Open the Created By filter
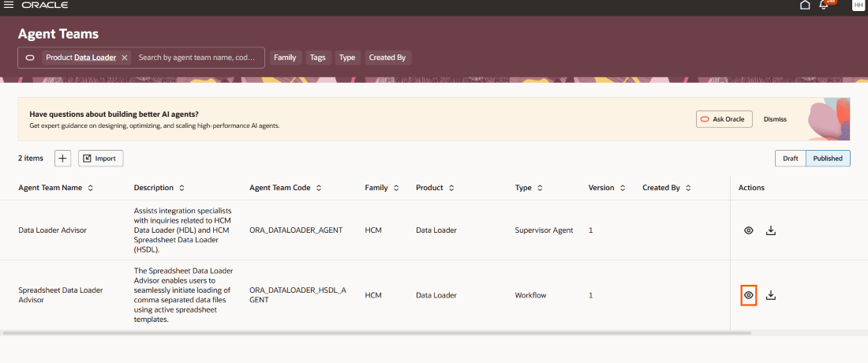868x363 pixels. [387, 58]
